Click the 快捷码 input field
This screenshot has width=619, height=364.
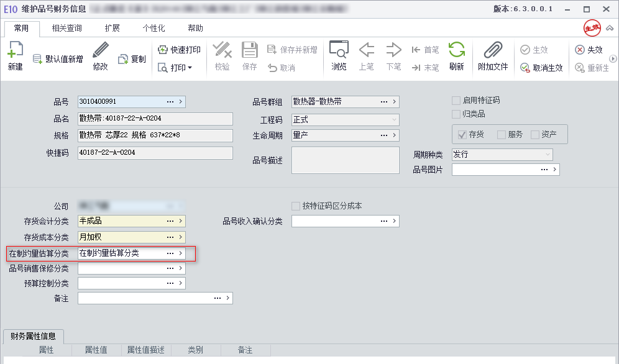155,153
